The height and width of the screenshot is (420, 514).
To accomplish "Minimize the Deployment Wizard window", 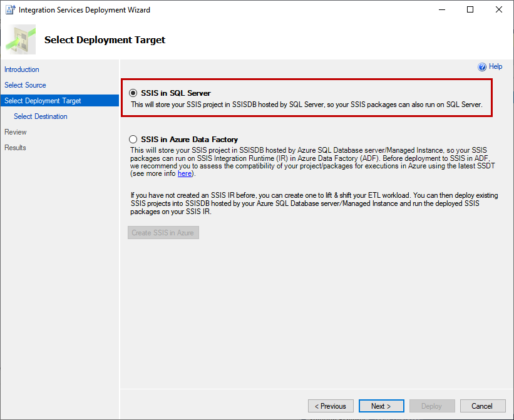I will tap(442, 10).
